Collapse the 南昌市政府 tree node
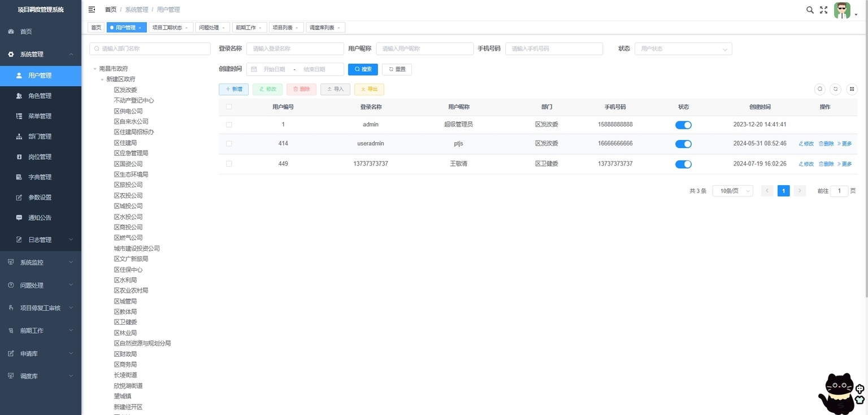Screen dimensions: 868x415 click(95, 69)
